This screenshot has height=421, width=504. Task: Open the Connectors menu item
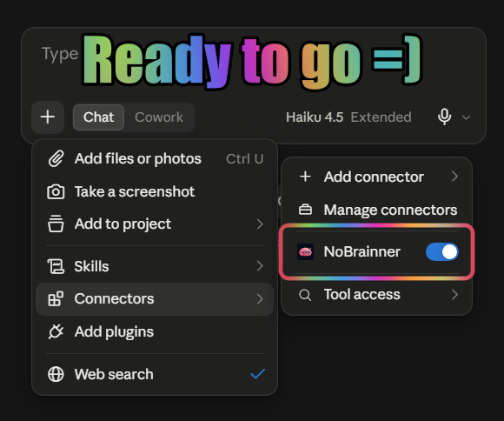pos(155,299)
